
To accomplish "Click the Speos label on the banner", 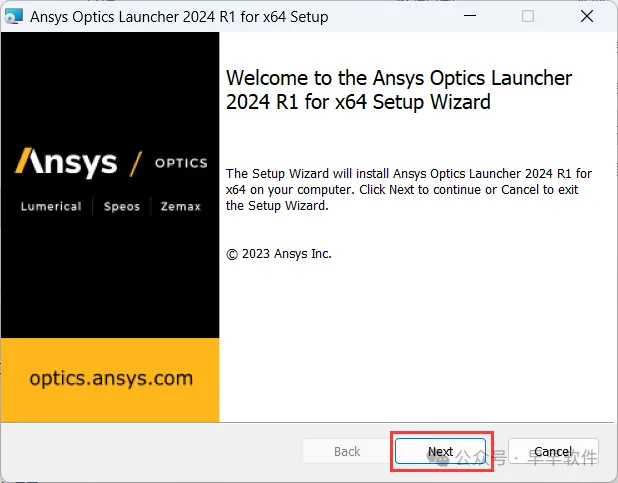I will [122, 207].
